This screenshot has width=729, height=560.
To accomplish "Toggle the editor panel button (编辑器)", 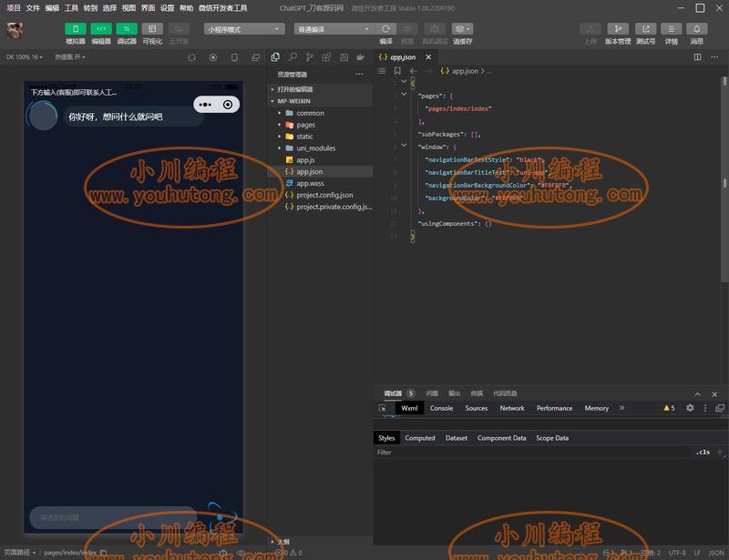I will (101, 29).
